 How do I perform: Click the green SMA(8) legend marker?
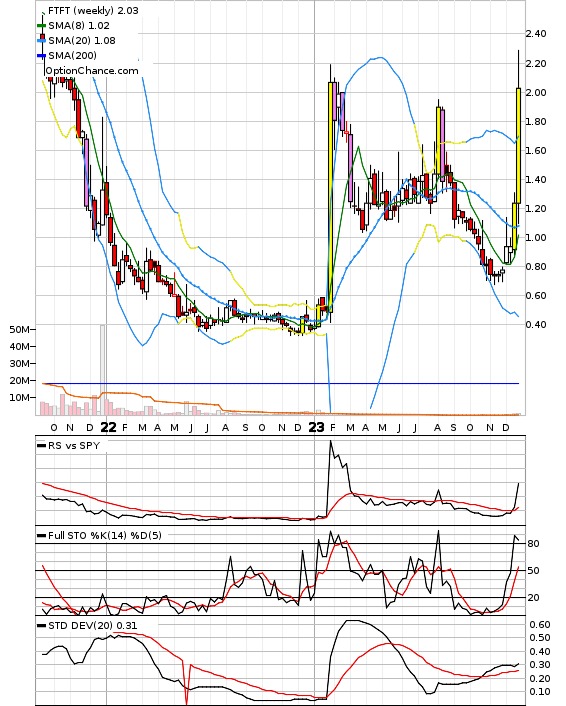click(x=41, y=26)
